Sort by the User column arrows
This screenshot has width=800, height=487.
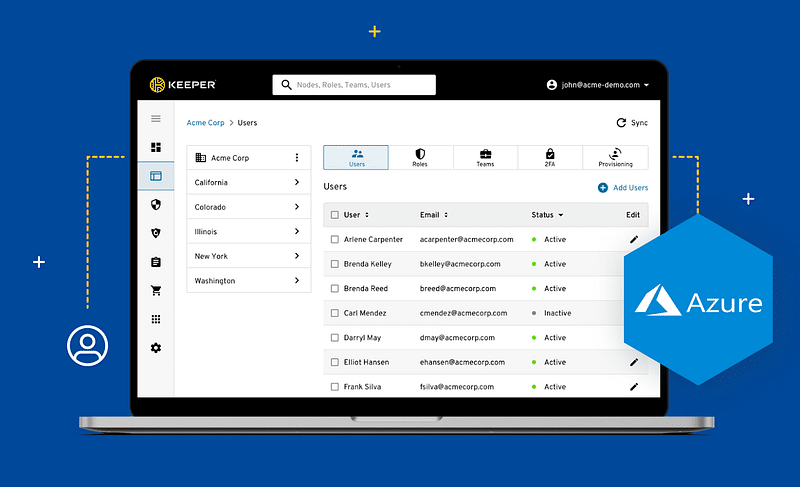367,215
